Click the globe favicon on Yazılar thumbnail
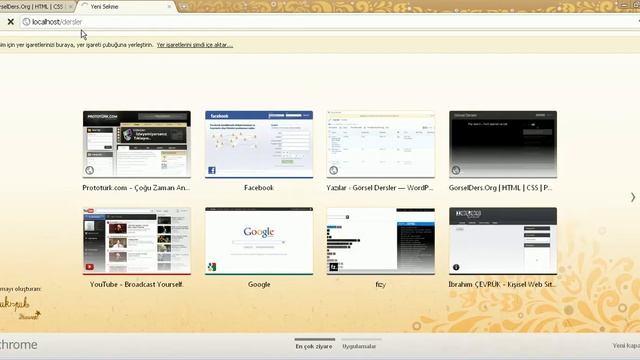The width and height of the screenshot is (640, 360). (333, 170)
